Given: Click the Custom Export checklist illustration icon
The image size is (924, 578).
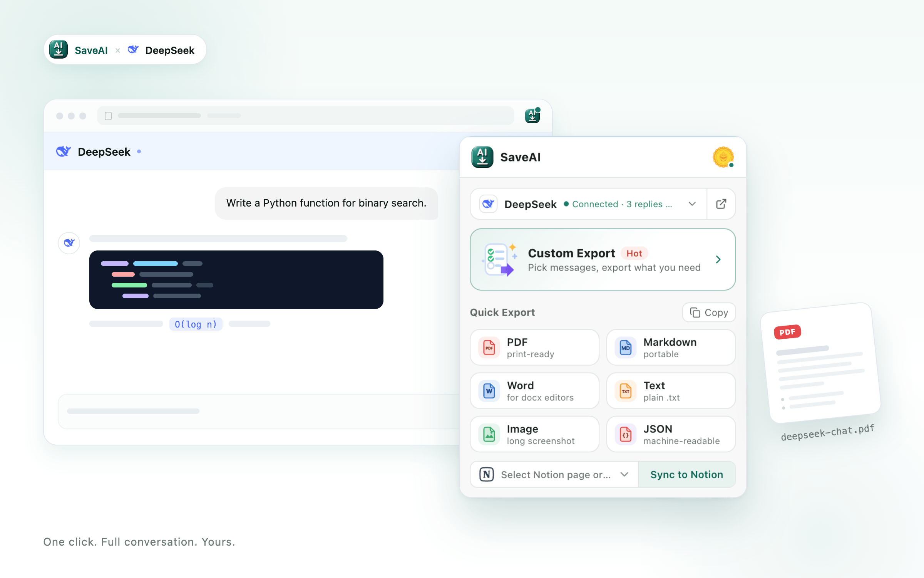Looking at the screenshot, I should (x=500, y=259).
